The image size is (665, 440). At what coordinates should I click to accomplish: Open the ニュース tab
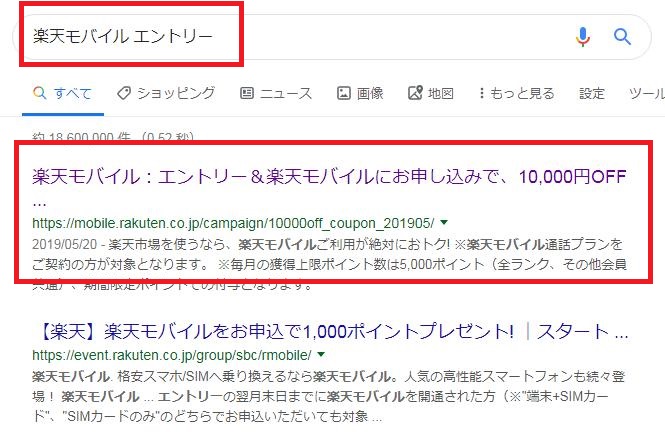tap(276, 93)
